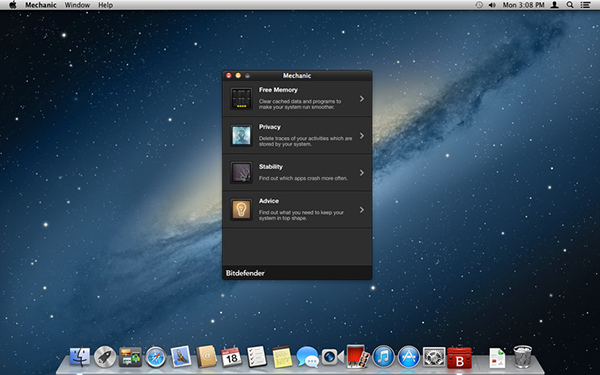Image resolution: width=600 pixels, height=375 pixels.
Task: Launch Launchpad rocket icon in Dock
Action: 105,357
